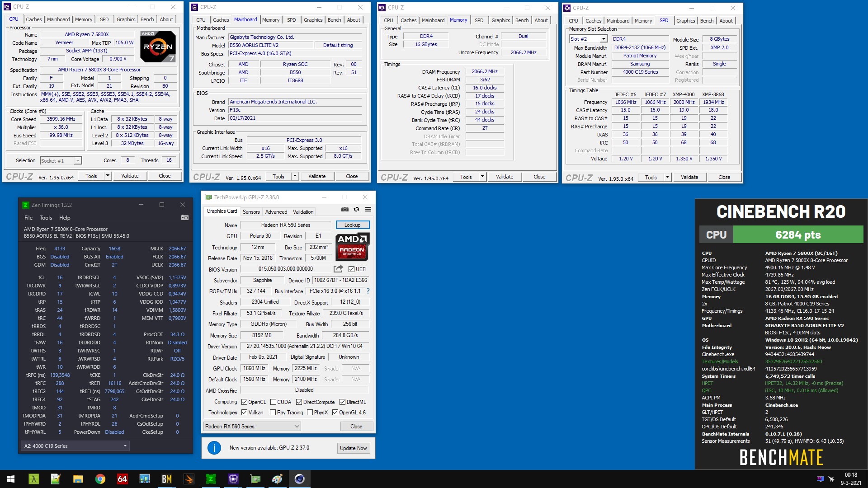Toggle the DirectCompute checkbox
The image size is (868, 488).
[x=299, y=402]
